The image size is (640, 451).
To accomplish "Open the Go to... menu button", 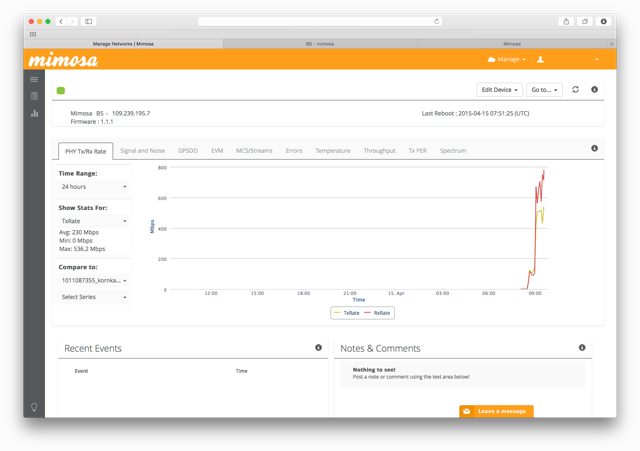I will tap(544, 90).
